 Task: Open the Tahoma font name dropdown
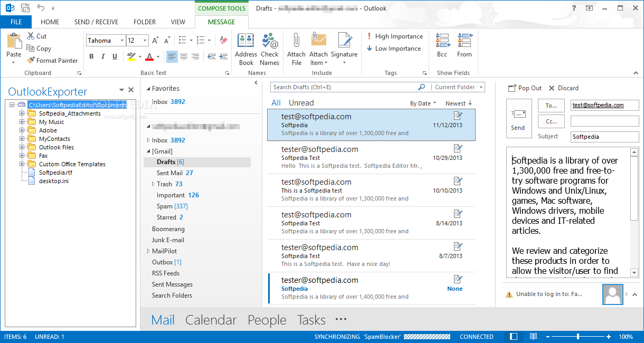122,41
